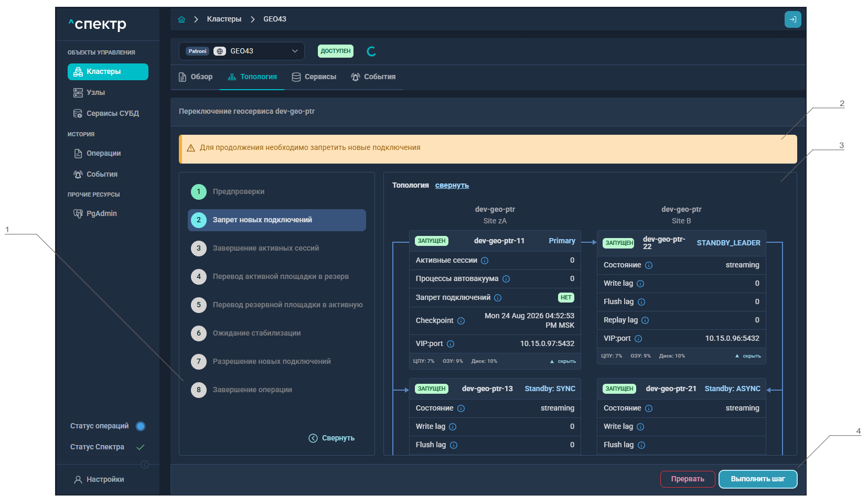Switch to the Обзор tab
This screenshot has width=868, height=496.
(196, 77)
